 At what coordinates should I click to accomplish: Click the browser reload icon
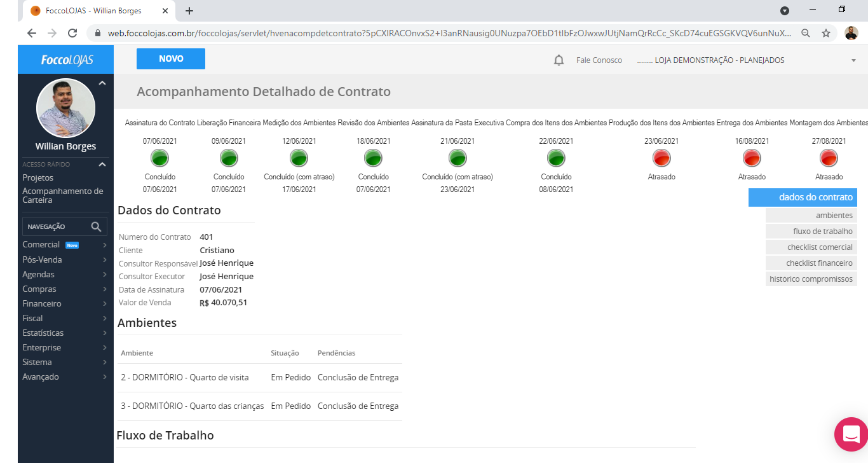click(x=72, y=33)
